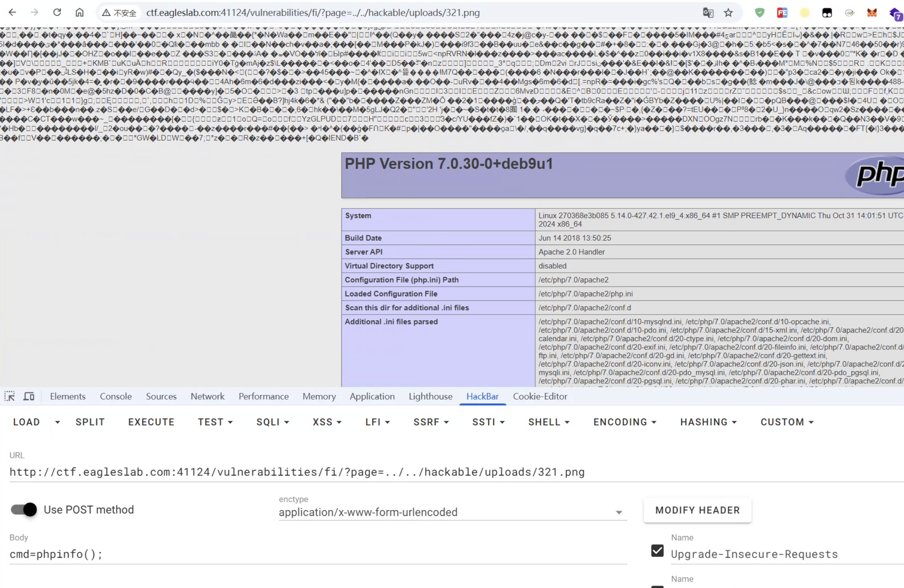
Task: Open the enctype combo box
Action: pos(452,512)
